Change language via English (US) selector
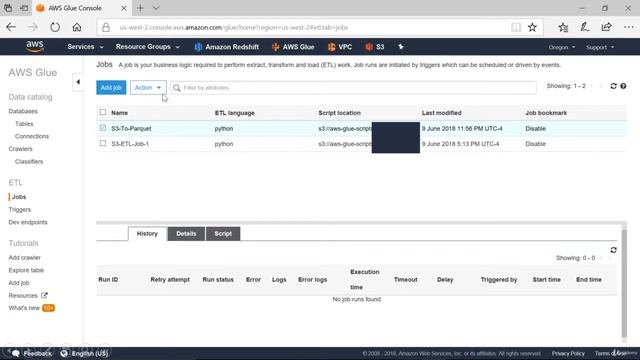This screenshot has height=360, width=640. [84, 353]
